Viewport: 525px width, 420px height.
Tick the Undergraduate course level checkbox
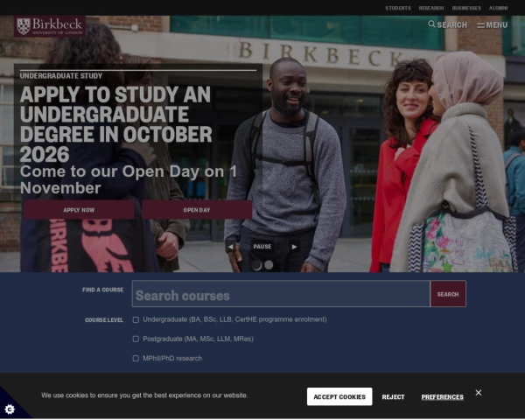[x=136, y=320]
